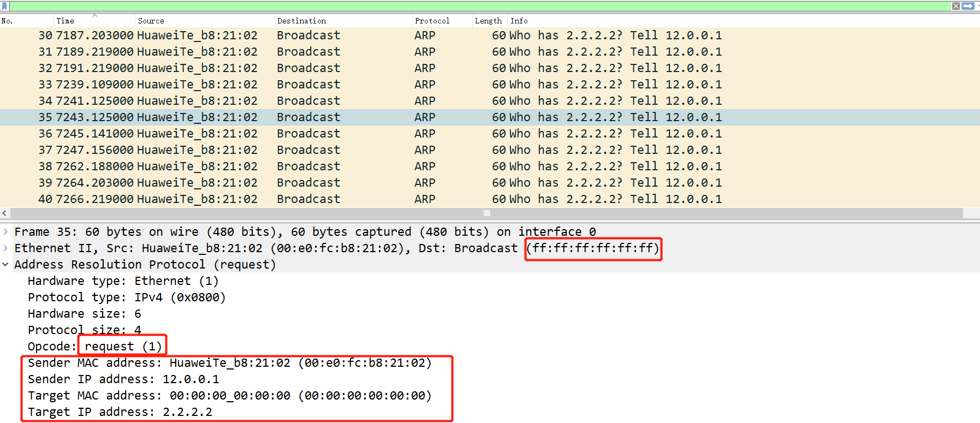The width and height of the screenshot is (980, 423).
Task: Apply the display filter arrow icon
Action: [x=968, y=6]
